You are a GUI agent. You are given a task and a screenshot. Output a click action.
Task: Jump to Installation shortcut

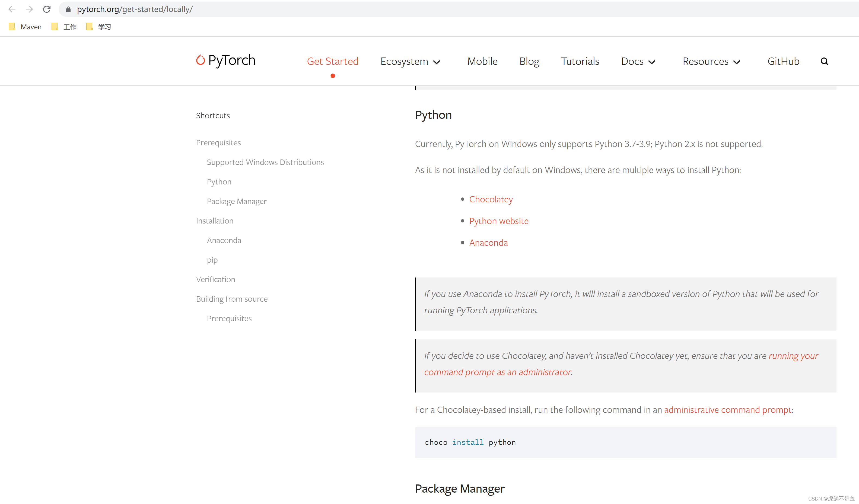pyautogui.click(x=215, y=221)
